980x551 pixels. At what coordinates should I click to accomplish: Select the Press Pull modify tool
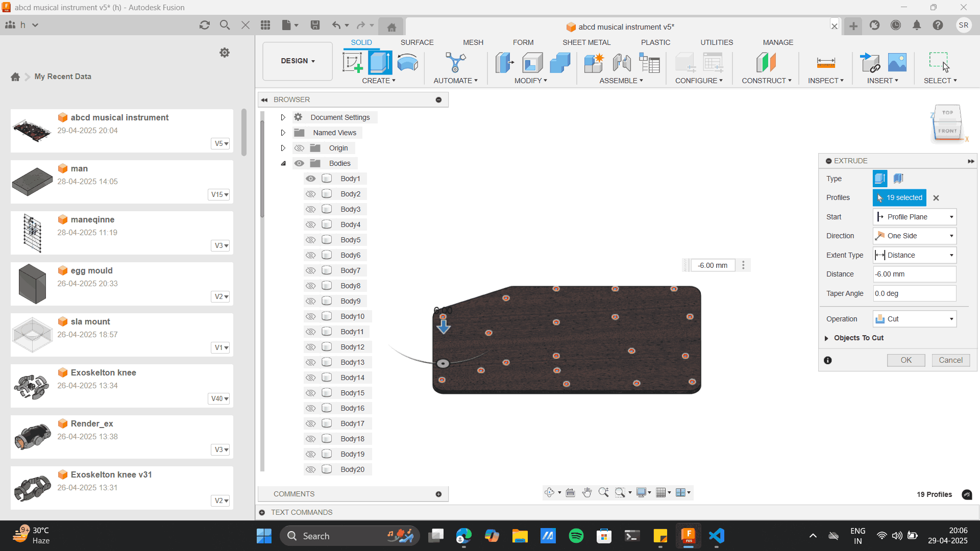505,63
